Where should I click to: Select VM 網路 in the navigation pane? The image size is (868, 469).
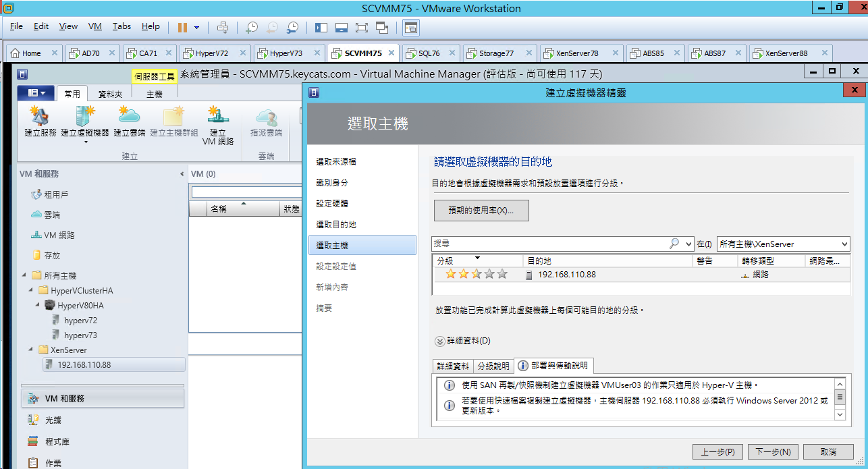point(59,235)
